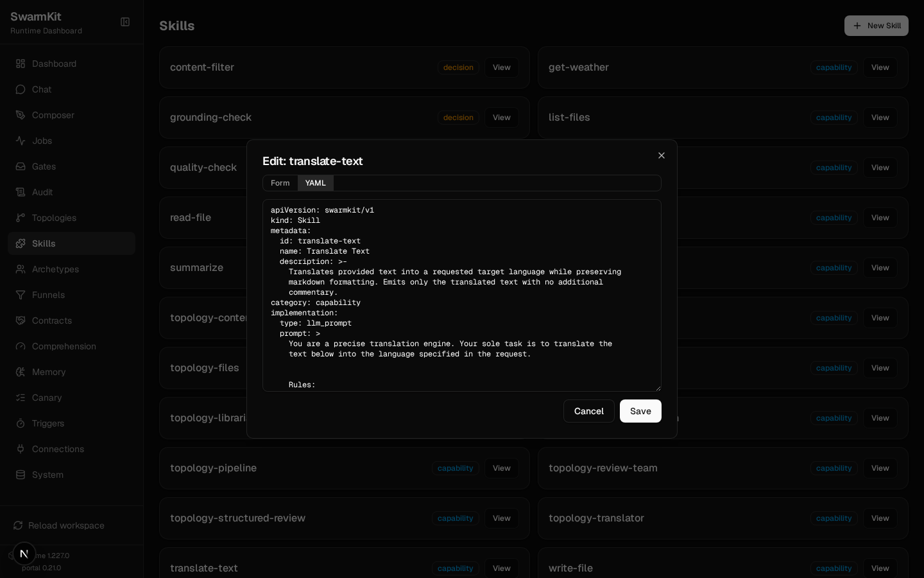The width and height of the screenshot is (924, 578).
Task: Click inside the YAML editor textarea
Action: pyautogui.click(x=462, y=295)
